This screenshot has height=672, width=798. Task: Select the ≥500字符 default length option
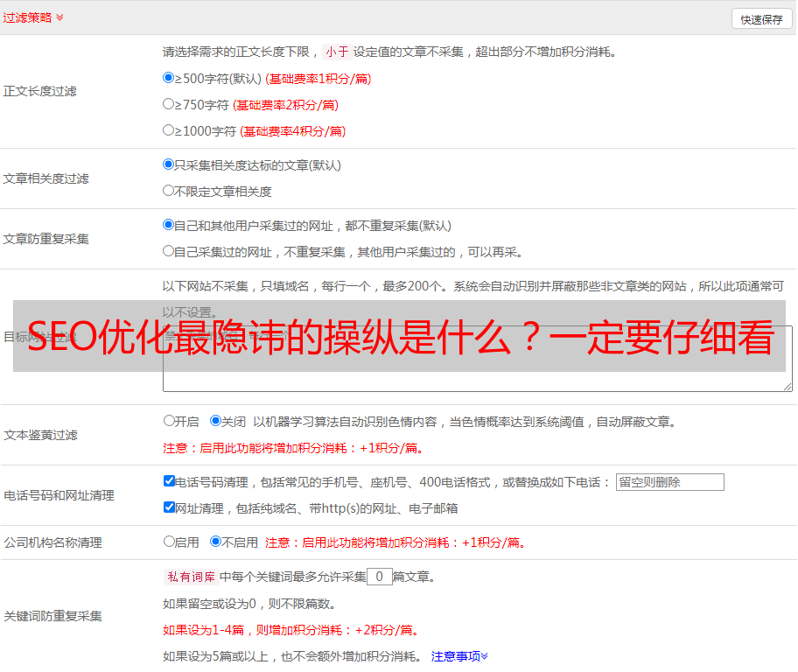(x=168, y=77)
